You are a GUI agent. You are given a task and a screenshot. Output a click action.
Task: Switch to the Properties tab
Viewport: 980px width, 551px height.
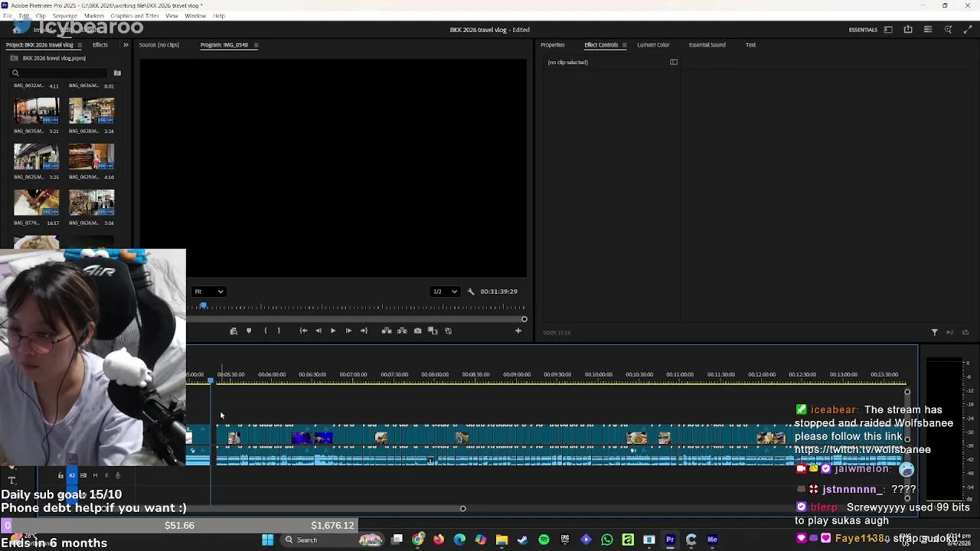[553, 45]
